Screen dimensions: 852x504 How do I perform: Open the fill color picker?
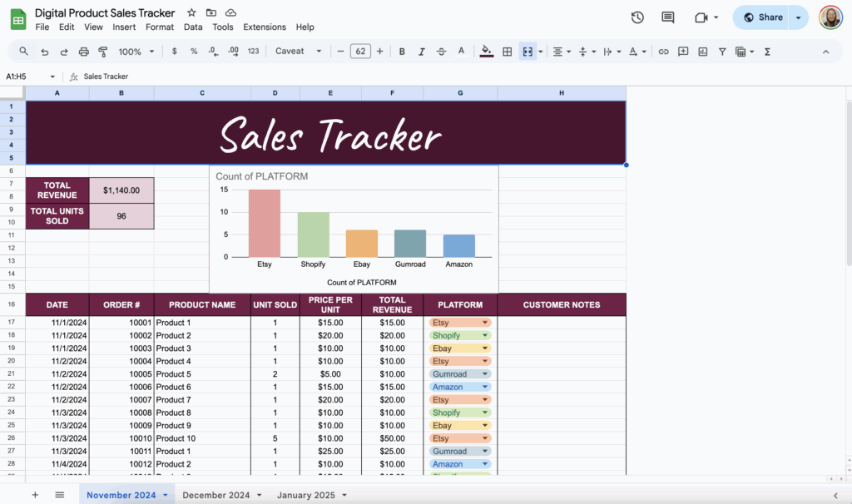click(x=486, y=52)
